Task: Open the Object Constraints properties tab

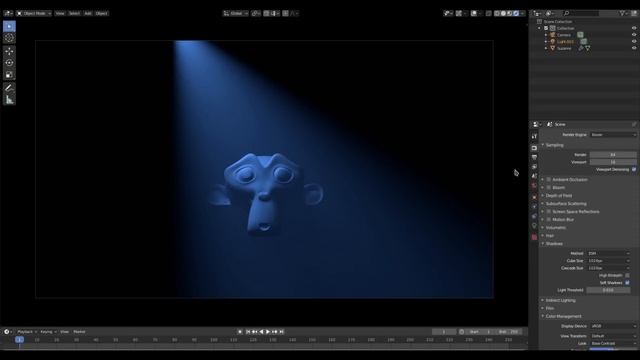Action: click(534, 216)
